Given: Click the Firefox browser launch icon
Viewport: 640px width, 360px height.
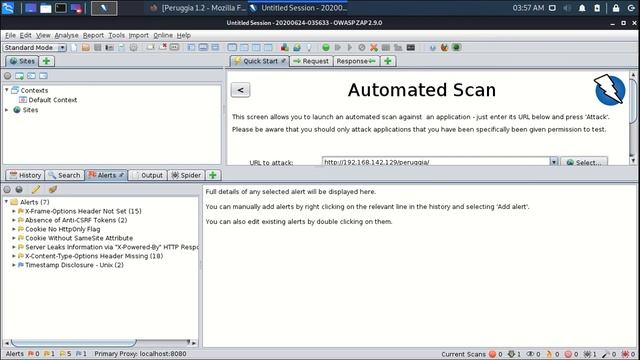Looking at the screenshot, I should [444, 47].
